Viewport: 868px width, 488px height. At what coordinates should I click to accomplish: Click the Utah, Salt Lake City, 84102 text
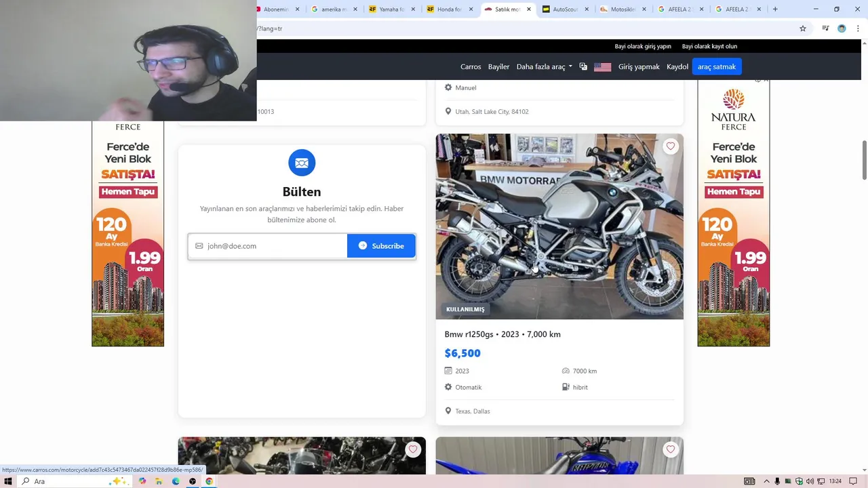pos(492,112)
